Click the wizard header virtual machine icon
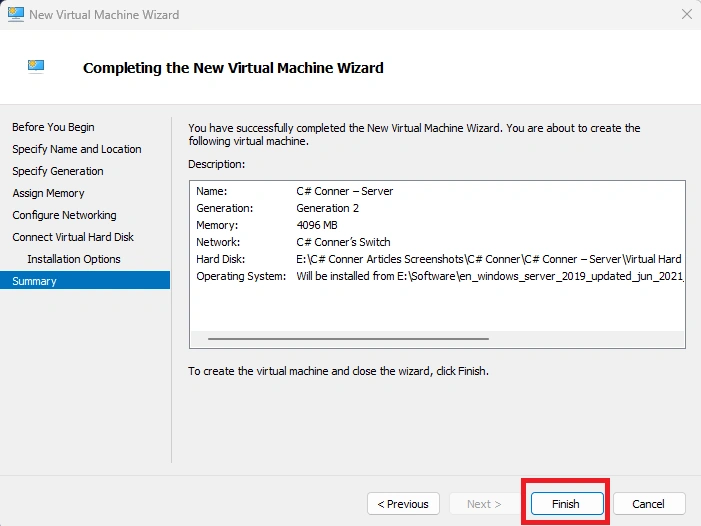Image resolution: width=701 pixels, height=526 pixels. pos(36,66)
